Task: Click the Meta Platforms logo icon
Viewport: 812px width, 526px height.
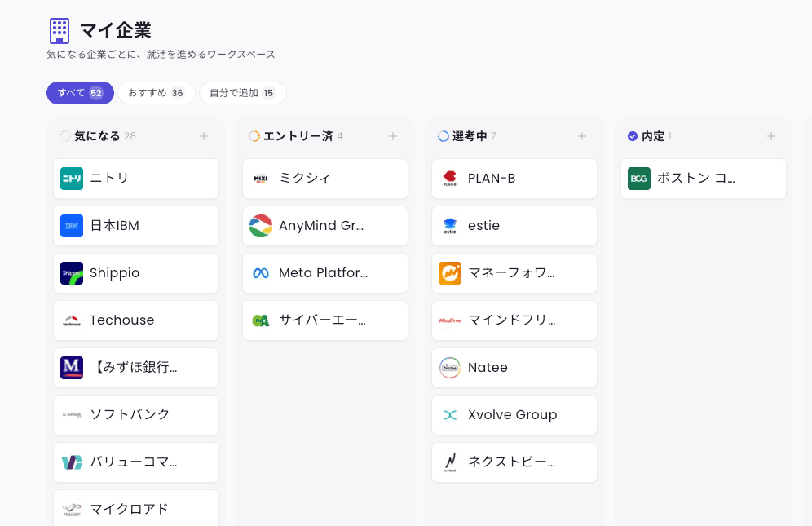Action: click(261, 273)
